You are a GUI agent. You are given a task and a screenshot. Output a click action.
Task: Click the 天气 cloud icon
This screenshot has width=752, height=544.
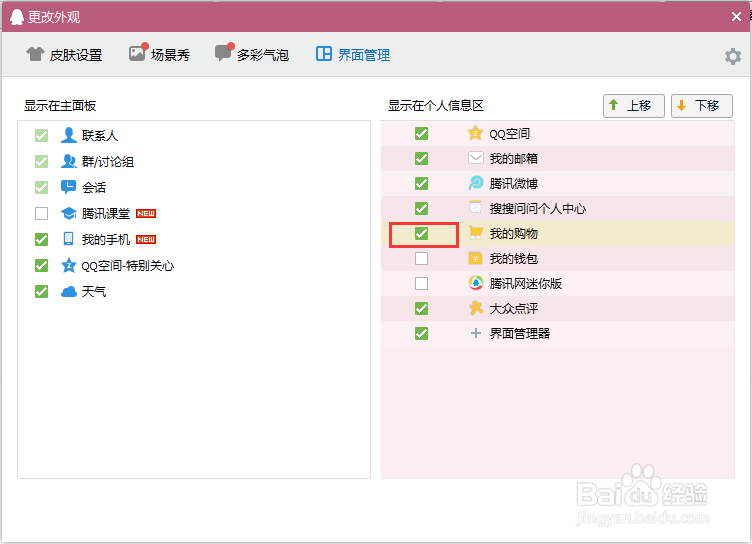tap(69, 291)
